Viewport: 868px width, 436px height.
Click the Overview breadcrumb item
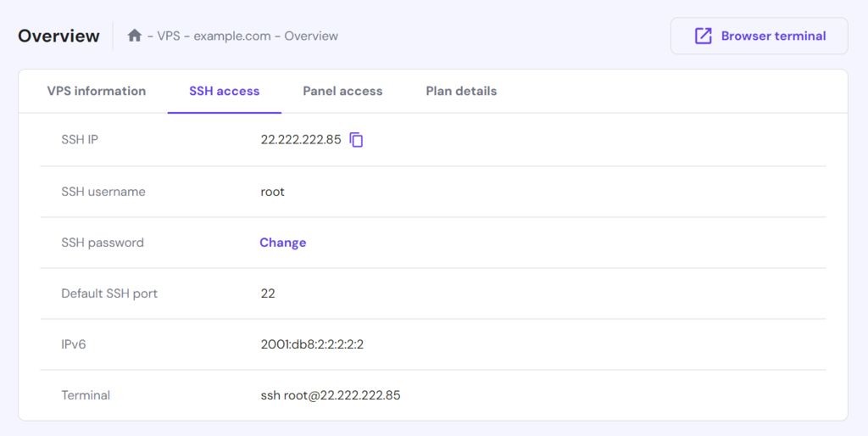(x=311, y=36)
